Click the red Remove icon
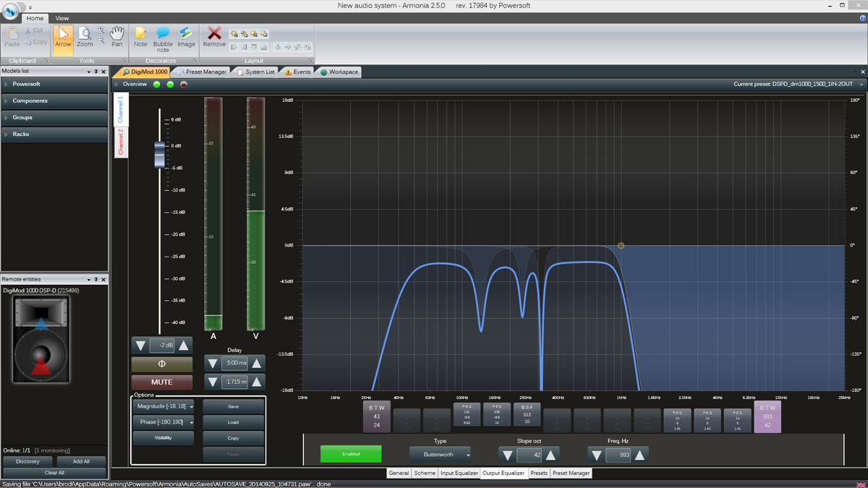Image resolution: width=868 pixels, height=488 pixels. click(214, 38)
